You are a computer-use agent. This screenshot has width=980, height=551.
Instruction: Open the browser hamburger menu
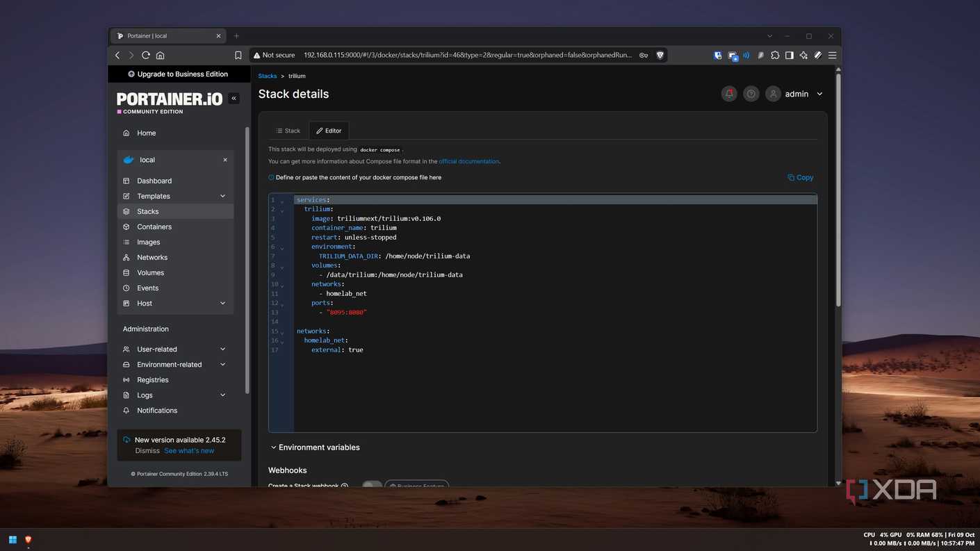(832, 55)
